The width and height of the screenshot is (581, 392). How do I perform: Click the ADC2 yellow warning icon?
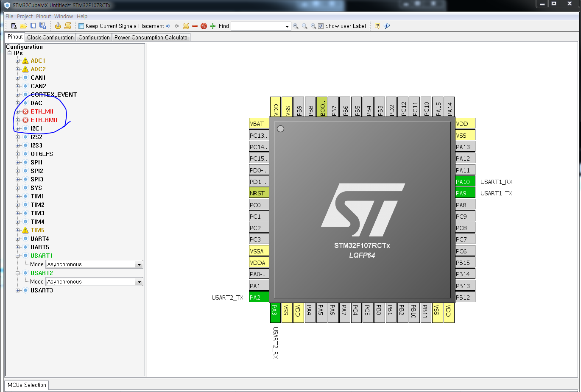tap(25, 69)
